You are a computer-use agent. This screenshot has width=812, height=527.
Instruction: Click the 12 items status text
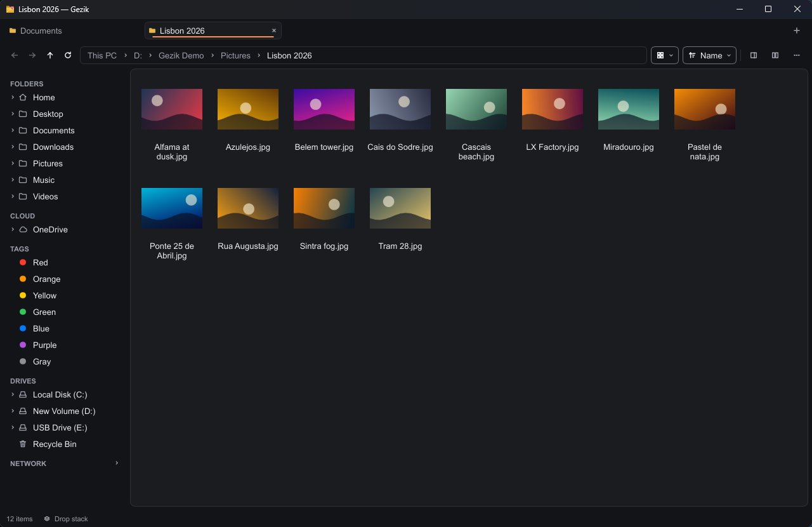19,519
